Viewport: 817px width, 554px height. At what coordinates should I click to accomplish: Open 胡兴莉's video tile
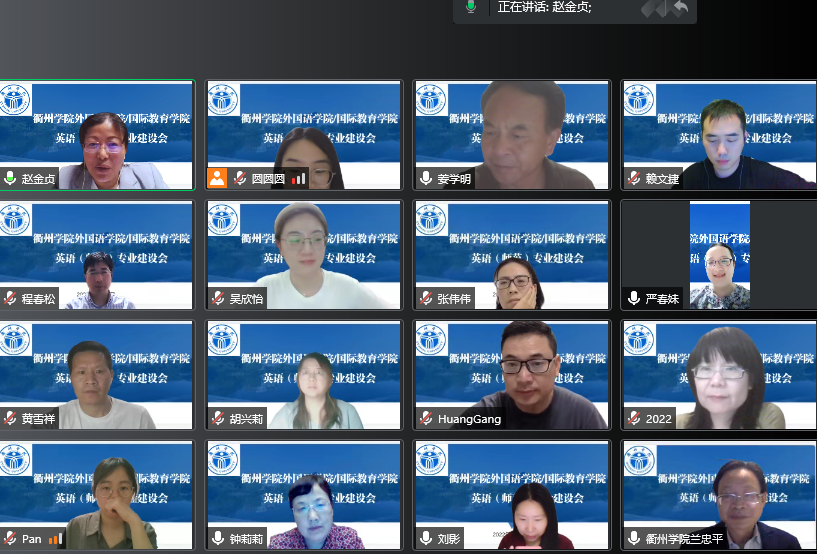304,375
